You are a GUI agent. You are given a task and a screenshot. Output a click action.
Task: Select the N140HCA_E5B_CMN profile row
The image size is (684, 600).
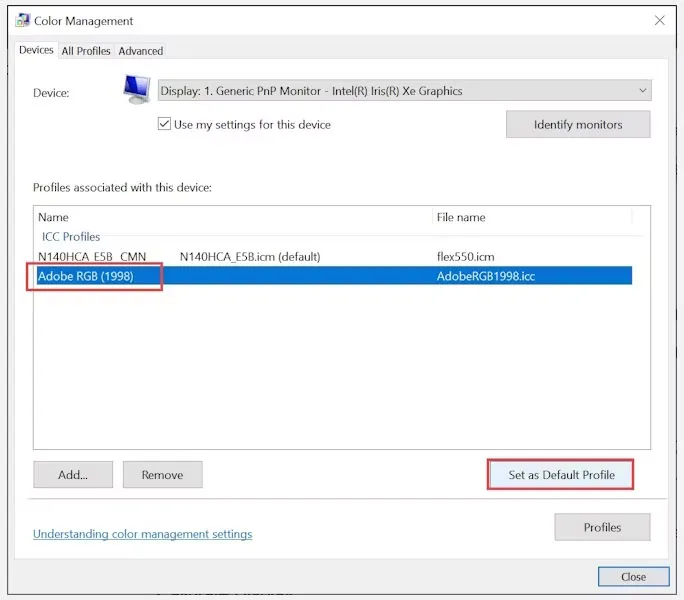(335, 257)
